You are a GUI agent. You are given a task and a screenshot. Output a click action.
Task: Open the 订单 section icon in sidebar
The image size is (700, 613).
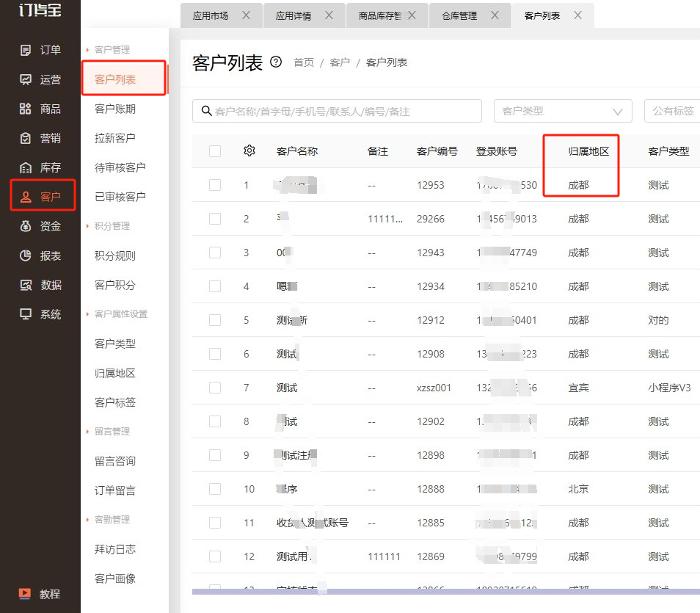[x=26, y=50]
